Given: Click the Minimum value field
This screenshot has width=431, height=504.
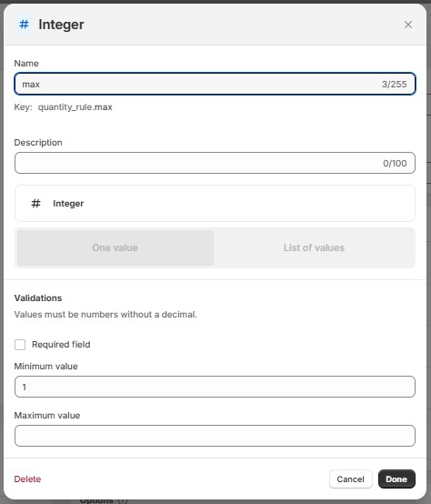Looking at the screenshot, I should coord(215,387).
